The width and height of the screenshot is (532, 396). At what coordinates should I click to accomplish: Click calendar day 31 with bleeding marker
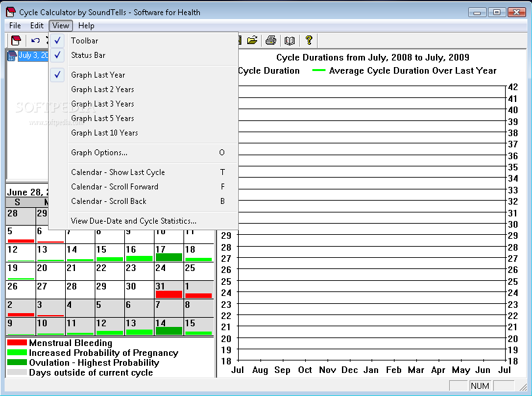coord(168,289)
